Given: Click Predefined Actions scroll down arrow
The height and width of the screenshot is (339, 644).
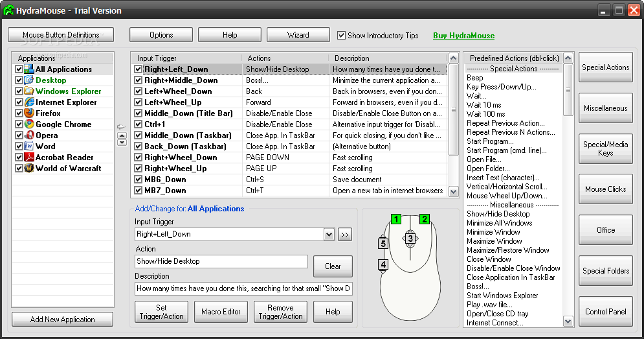Looking at the screenshot, I should pos(568,321).
